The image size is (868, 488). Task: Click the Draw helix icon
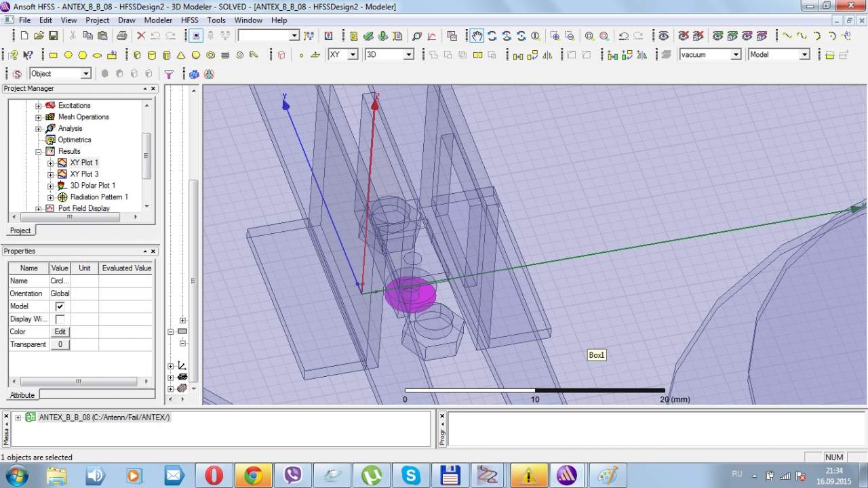[225, 55]
